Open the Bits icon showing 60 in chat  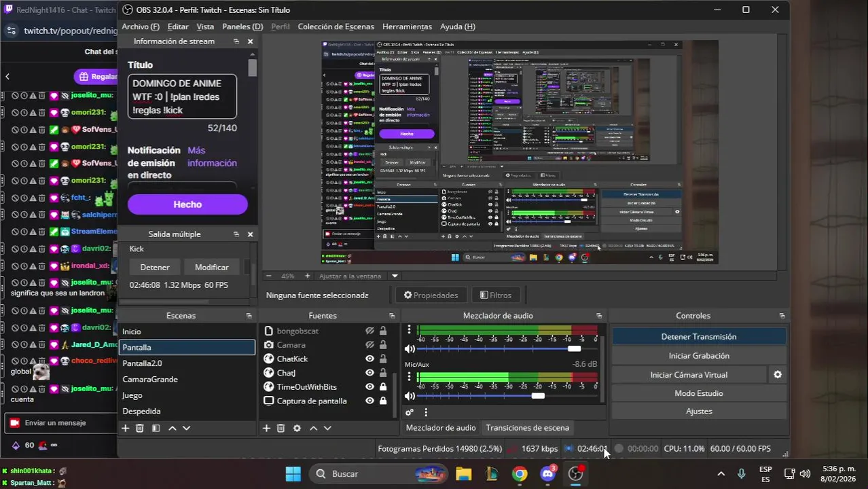point(16,446)
